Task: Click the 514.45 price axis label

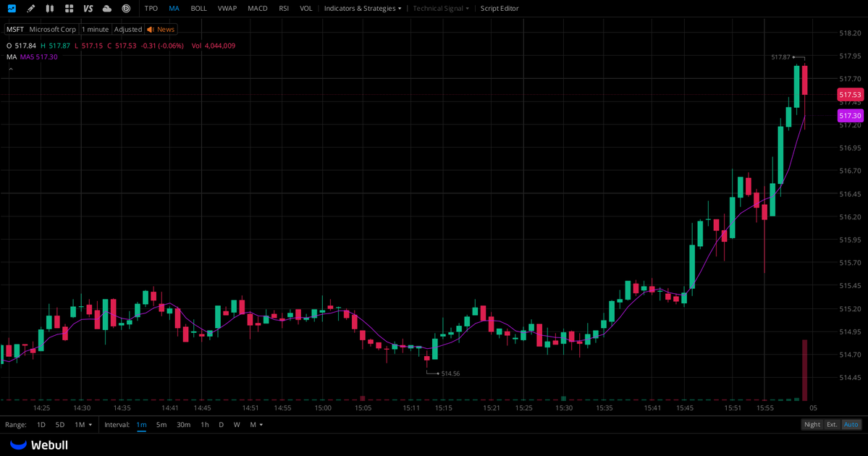Action: coord(851,377)
